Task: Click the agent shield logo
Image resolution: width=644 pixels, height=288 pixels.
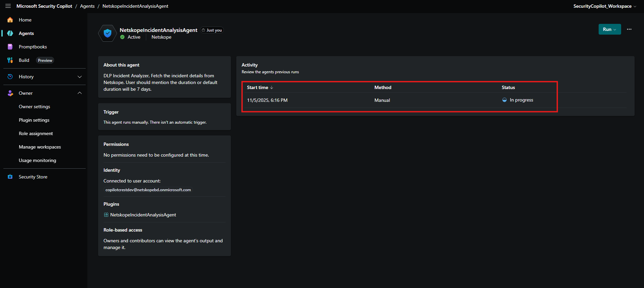Action: tap(108, 33)
